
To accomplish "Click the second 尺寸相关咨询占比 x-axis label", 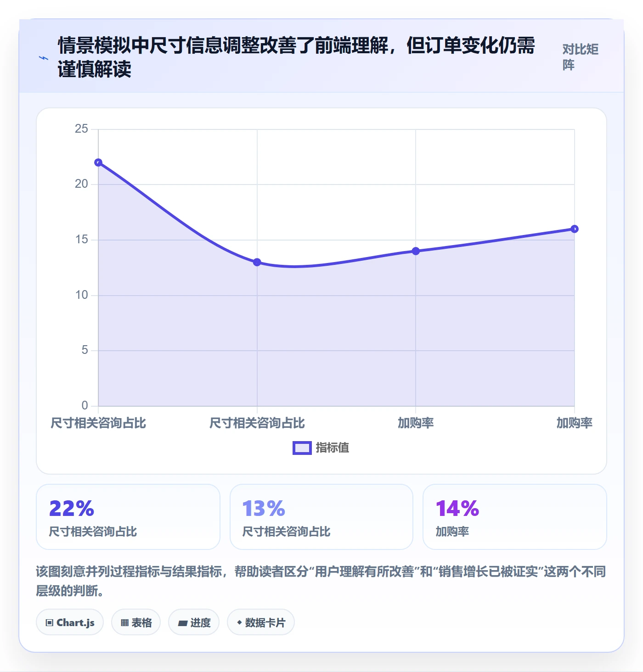I will [x=257, y=423].
